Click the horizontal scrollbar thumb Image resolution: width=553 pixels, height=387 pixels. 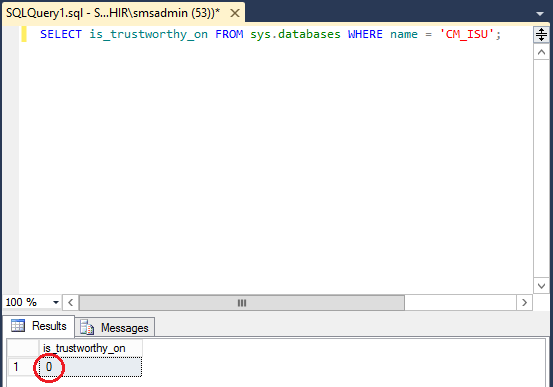click(242, 303)
